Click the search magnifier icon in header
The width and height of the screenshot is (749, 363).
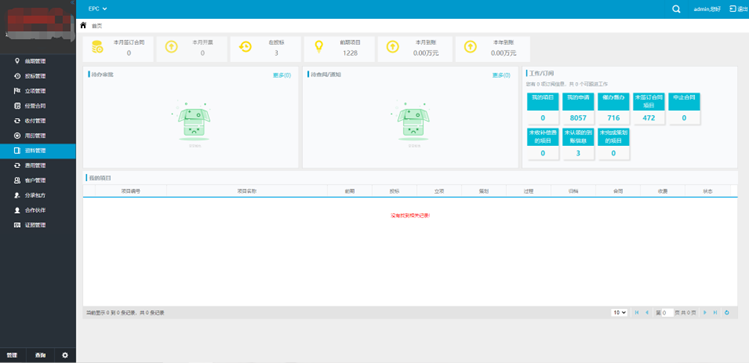pyautogui.click(x=676, y=9)
